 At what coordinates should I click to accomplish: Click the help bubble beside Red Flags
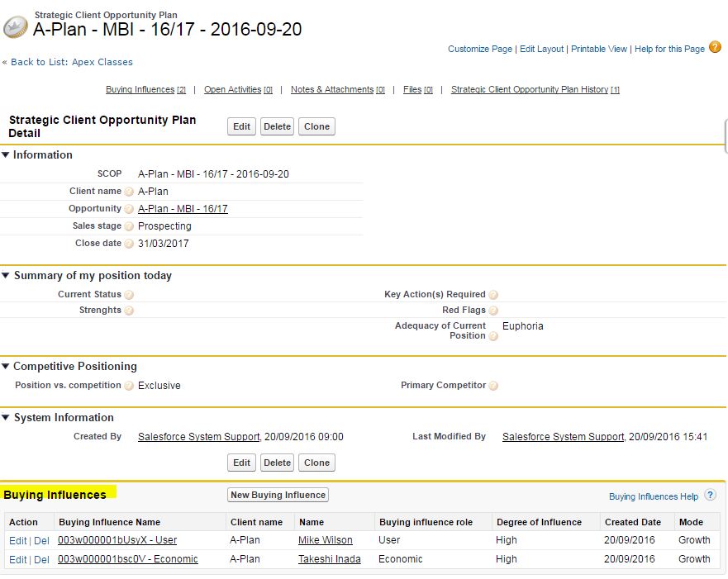pyautogui.click(x=493, y=311)
